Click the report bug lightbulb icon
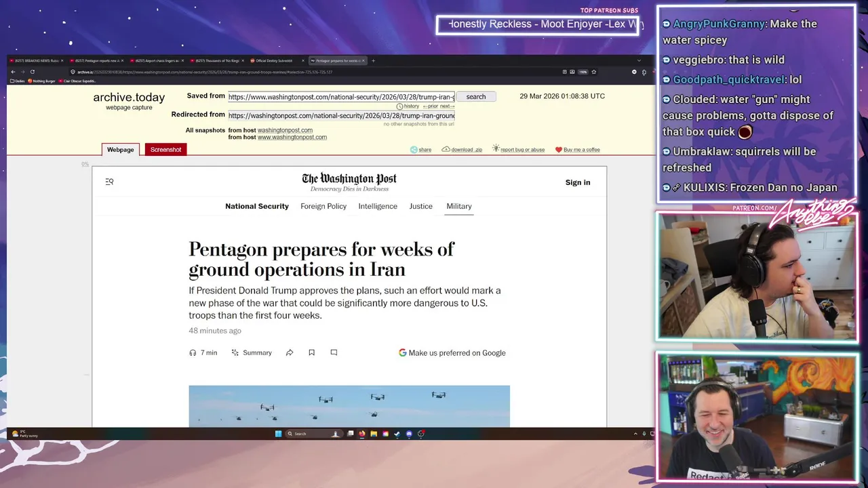 click(x=496, y=149)
